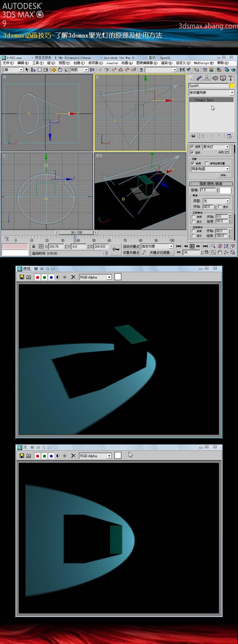Open the 修改器 menu
The width and height of the screenshot is (238, 644).
(96, 63)
